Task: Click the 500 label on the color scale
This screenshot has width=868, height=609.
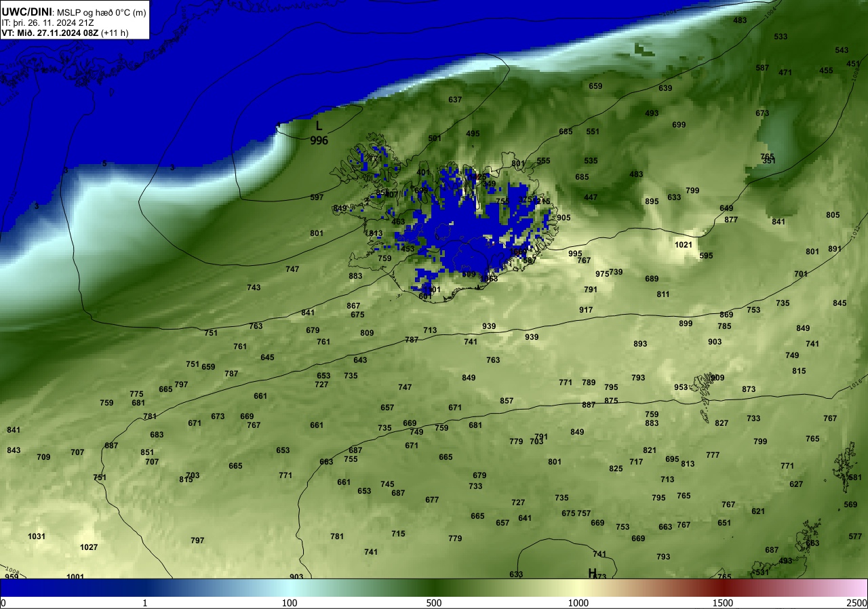Action: [434, 603]
